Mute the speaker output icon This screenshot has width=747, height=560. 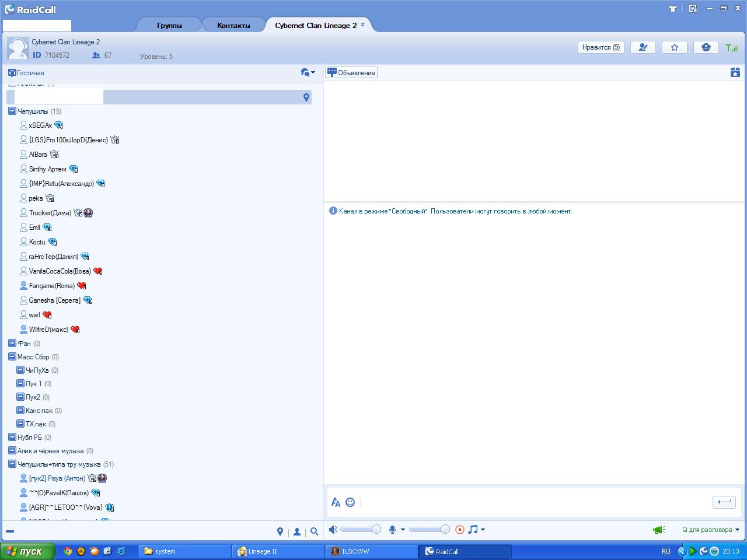point(333,530)
